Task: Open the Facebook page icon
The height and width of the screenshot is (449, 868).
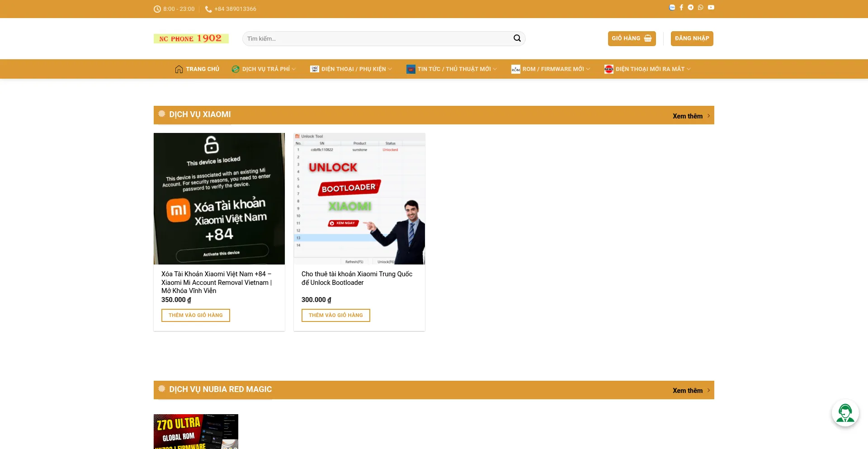Action: 681,7
